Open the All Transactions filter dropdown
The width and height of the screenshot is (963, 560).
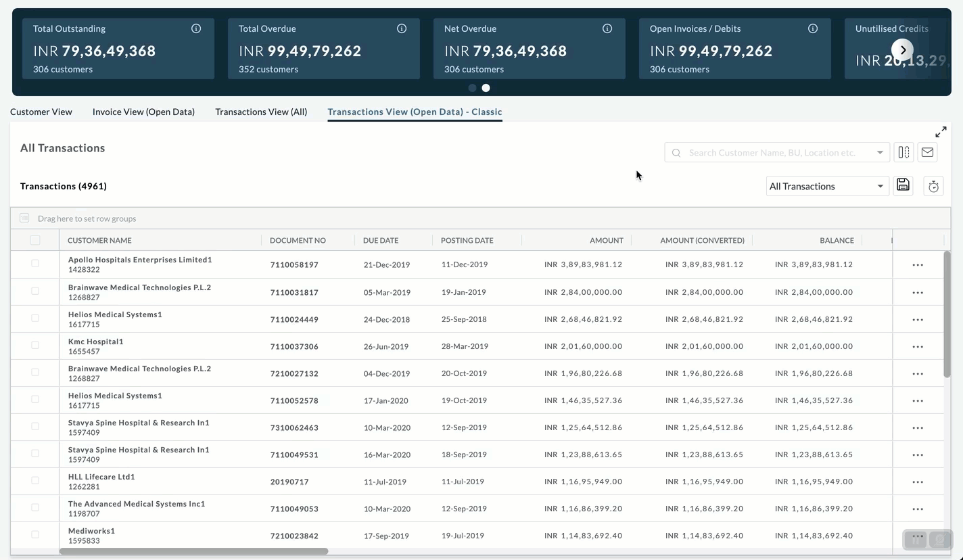(x=827, y=186)
